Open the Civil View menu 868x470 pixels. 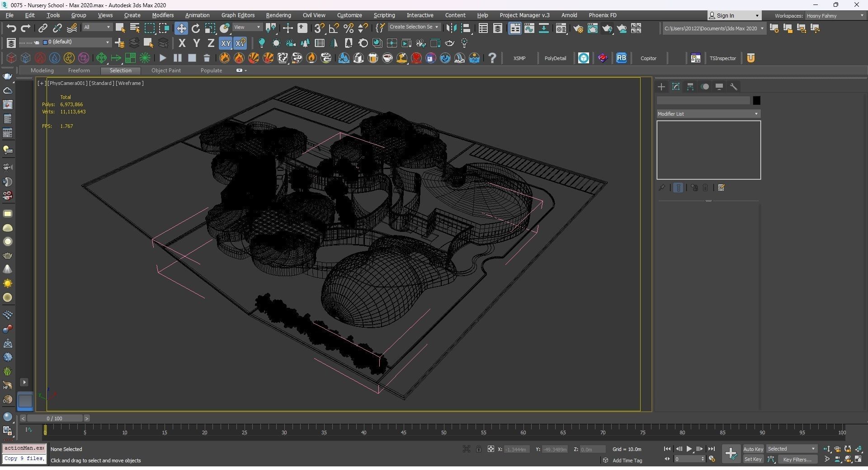pyautogui.click(x=314, y=15)
